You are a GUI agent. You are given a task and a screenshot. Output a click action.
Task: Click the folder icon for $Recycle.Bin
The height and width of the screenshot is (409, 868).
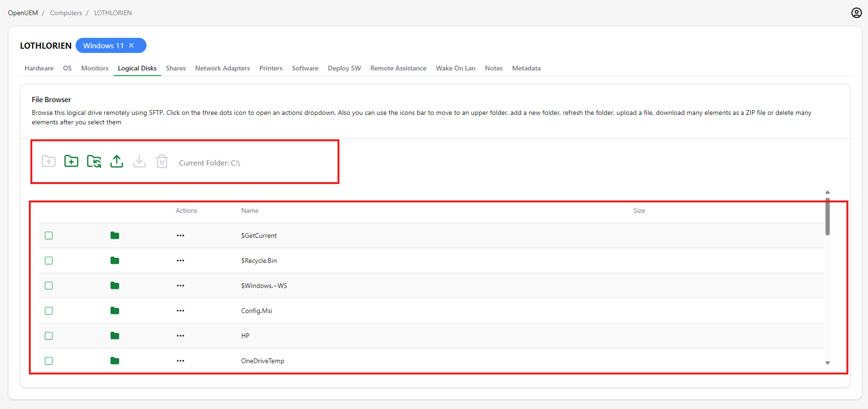tap(115, 261)
